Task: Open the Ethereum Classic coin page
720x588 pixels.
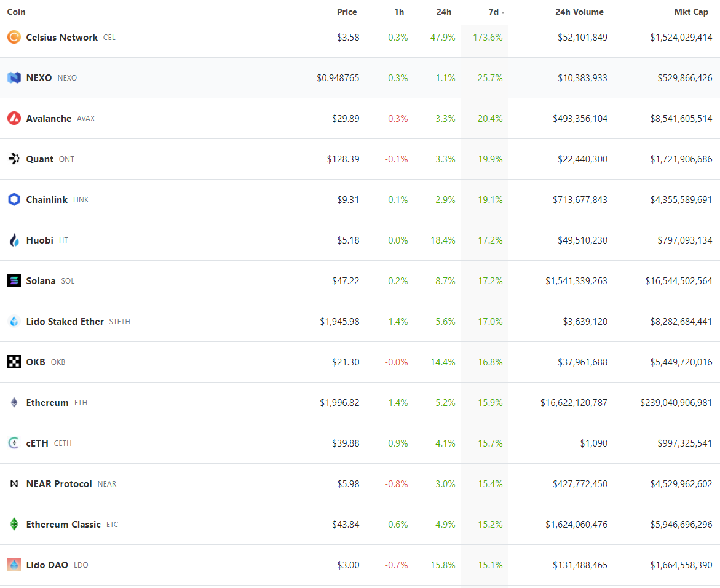Action: (x=63, y=525)
